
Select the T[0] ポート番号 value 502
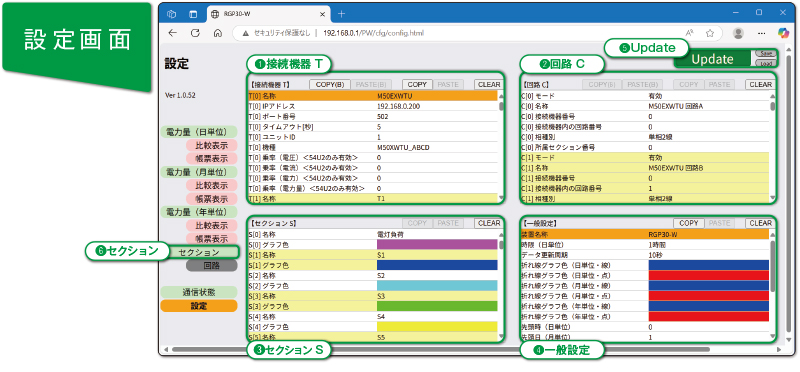pos(382,116)
